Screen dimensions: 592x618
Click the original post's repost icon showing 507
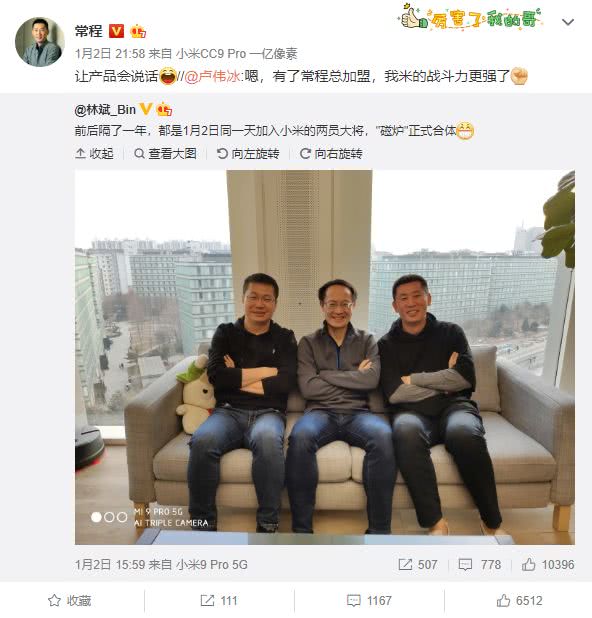tap(417, 564)
